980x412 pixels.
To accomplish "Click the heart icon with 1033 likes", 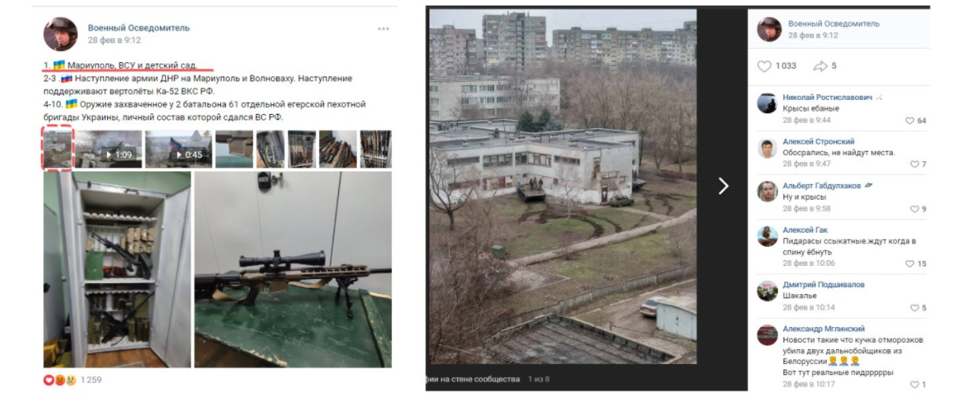I will [764, 66].
